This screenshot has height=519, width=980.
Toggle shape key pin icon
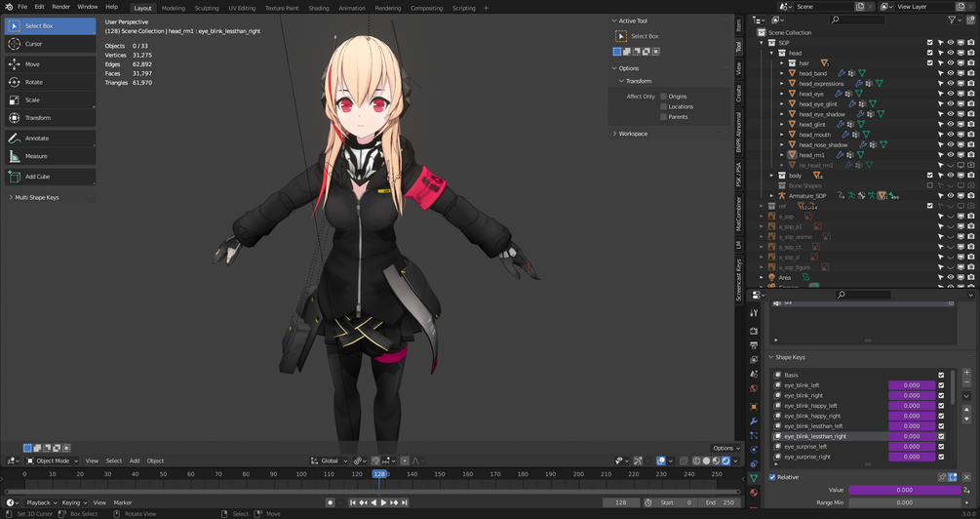(x=942, y=477)
